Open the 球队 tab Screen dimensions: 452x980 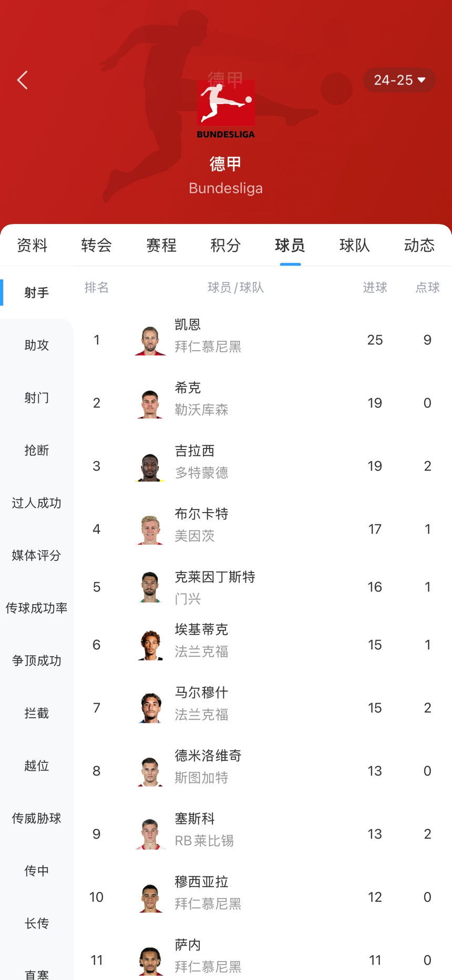point(355,245)
